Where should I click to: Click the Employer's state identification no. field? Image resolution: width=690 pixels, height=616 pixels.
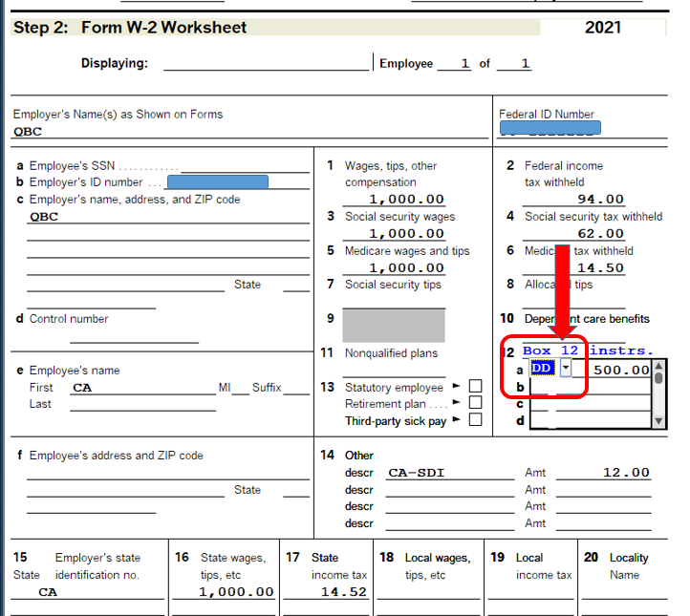pyautogui.click(x=106, y=592)
